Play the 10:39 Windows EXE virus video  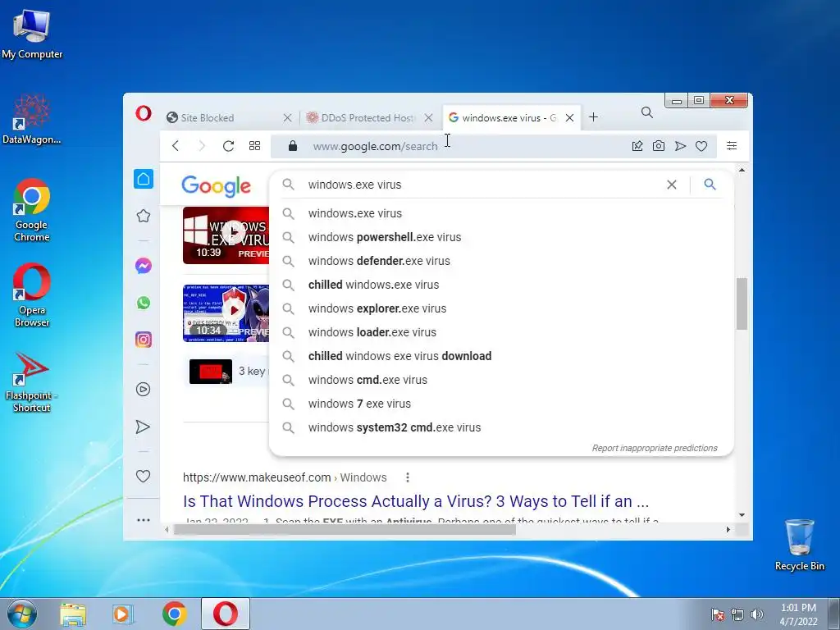(x=226, y=235)
